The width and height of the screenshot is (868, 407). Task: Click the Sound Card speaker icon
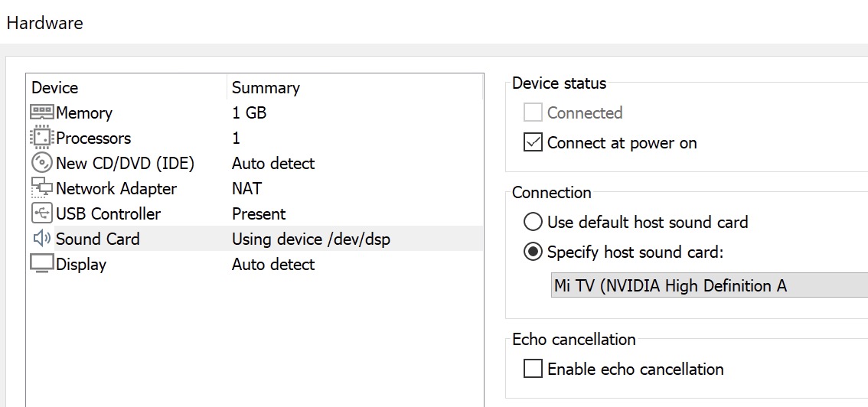point(42,239)
